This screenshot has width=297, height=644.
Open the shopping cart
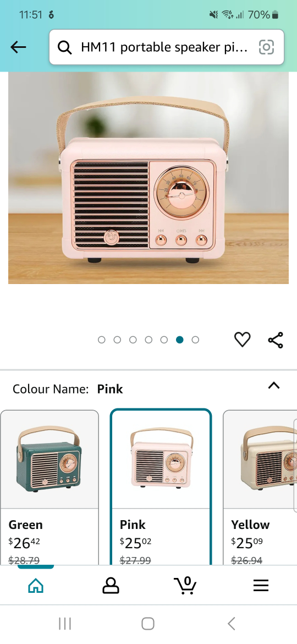point(185,585)
